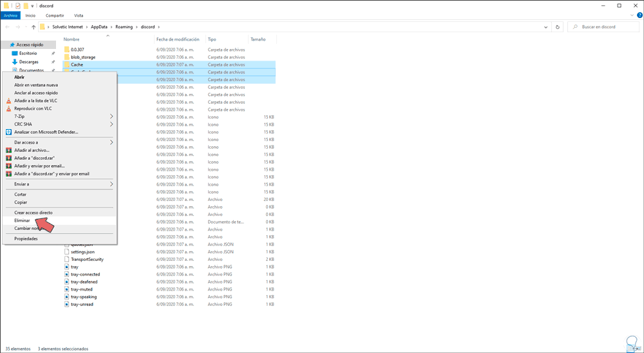Click the tray-muted PNG file icon
644x353 pixels.
point(67,289)
